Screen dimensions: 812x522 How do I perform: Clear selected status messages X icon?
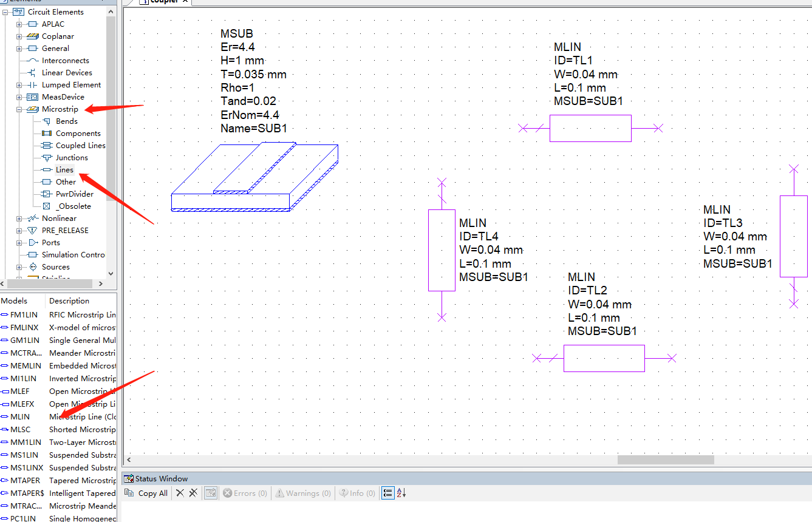(180, 493)
